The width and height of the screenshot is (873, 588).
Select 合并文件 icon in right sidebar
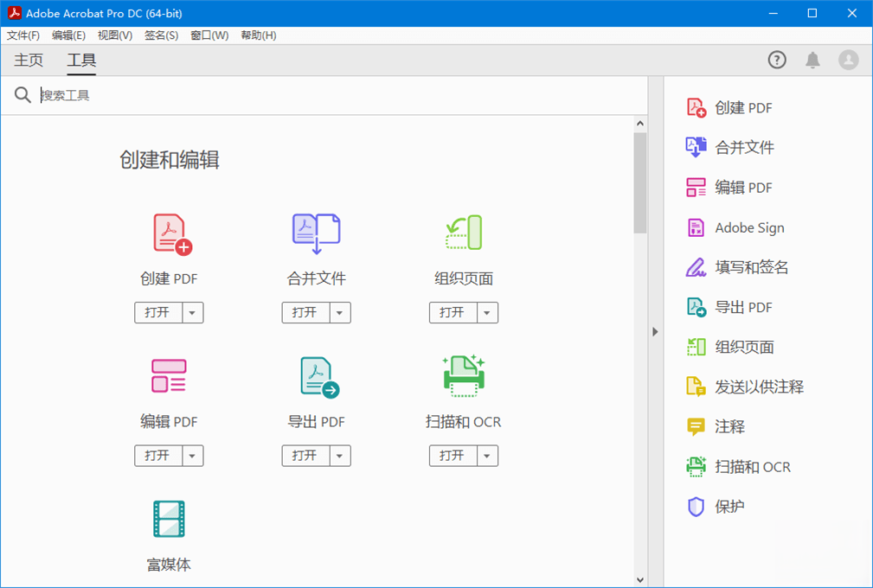pos(696,147)
